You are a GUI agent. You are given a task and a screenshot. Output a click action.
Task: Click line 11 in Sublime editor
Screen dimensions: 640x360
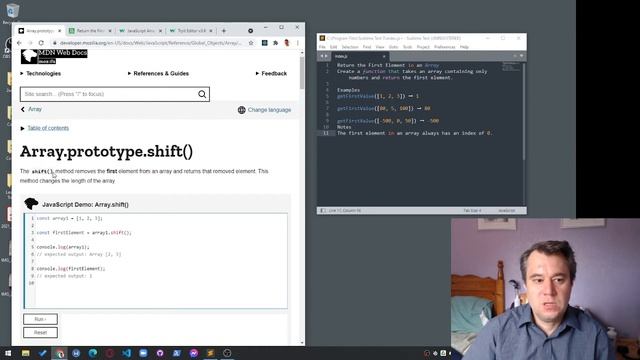pos(414,133)
